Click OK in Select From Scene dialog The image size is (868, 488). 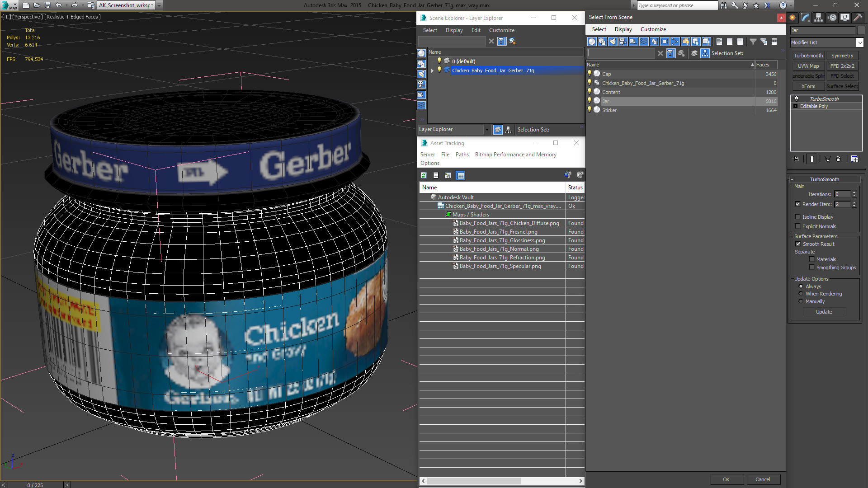point(726,479)
